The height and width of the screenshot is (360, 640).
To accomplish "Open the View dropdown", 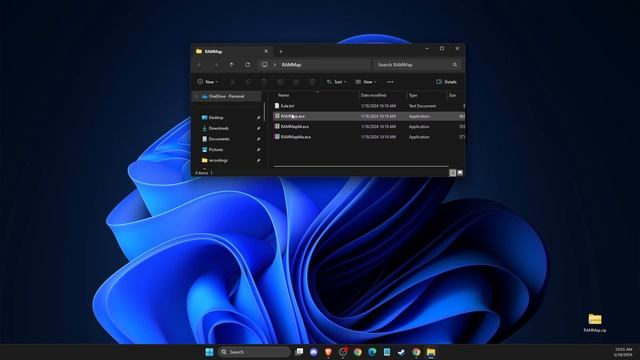I will coord(366,82).
